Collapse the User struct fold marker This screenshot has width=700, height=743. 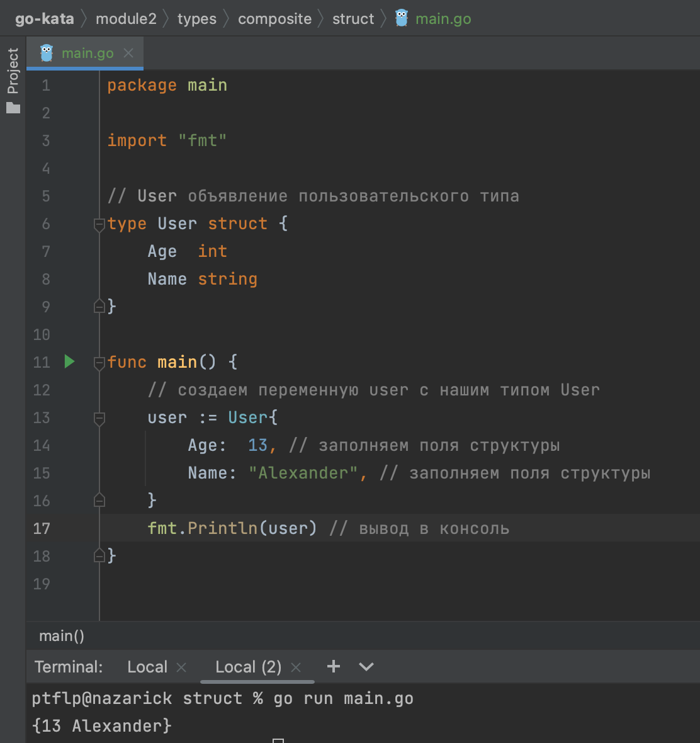point(99,224)
